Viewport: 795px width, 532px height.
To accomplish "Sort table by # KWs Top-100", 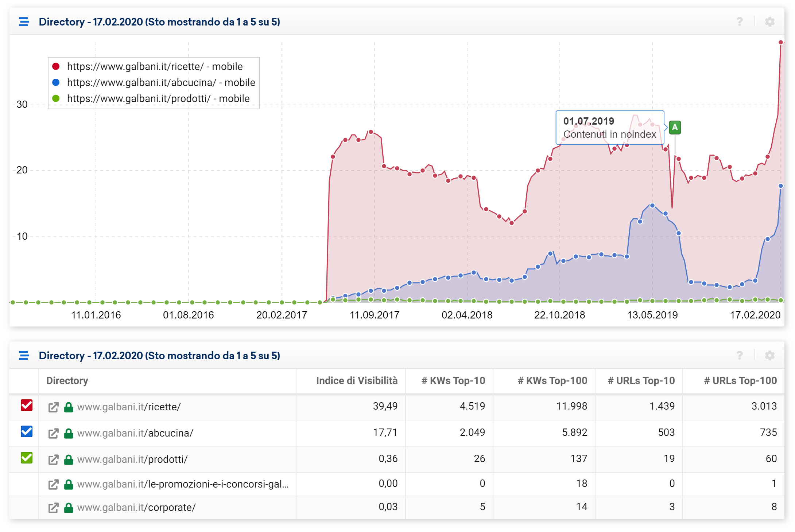I will tap(552, 381).
